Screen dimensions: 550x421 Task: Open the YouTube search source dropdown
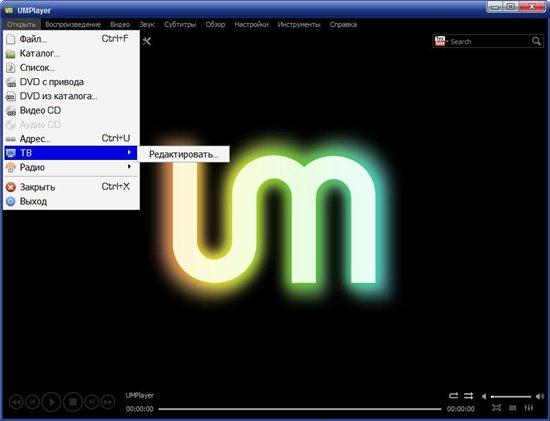click(x=441, y=41)
